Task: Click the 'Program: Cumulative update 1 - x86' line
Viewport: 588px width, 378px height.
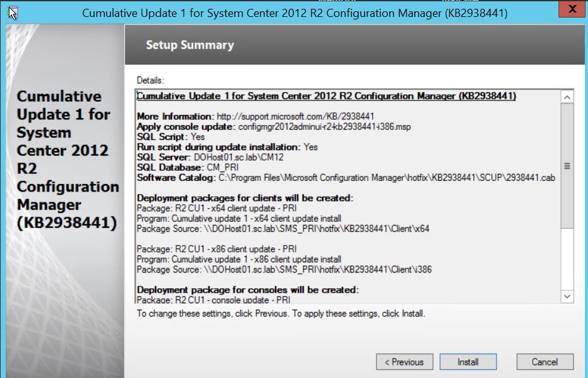Action: [239, 259]
